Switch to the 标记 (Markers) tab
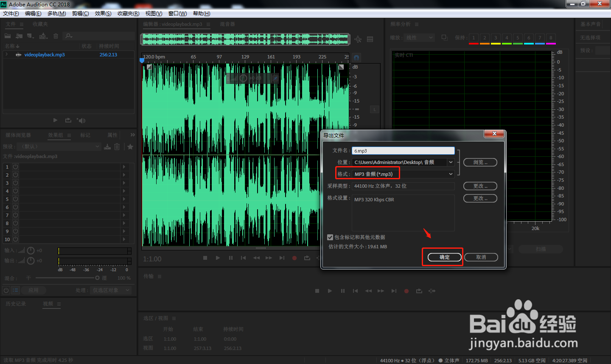The image size is (611, 364). 85,135
